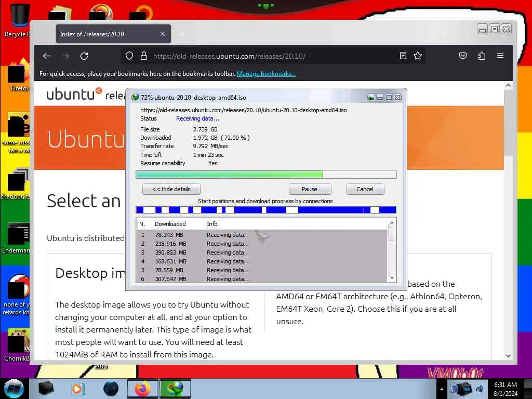Click the Firefox address bar URL
The width and height of the screenshot is (532, 399).
[x=229, y=56]
